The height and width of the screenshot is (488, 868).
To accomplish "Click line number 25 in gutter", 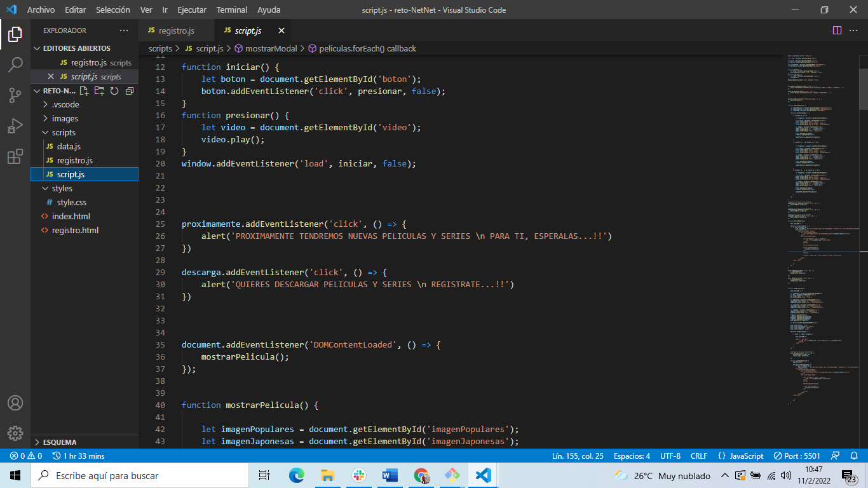I will [x=160, y=224].
